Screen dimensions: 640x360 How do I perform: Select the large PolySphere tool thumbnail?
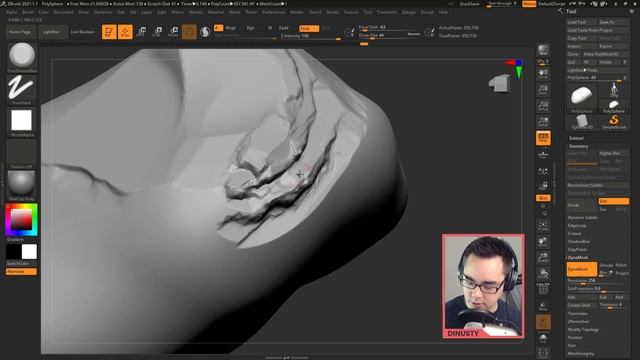point(582,98)
